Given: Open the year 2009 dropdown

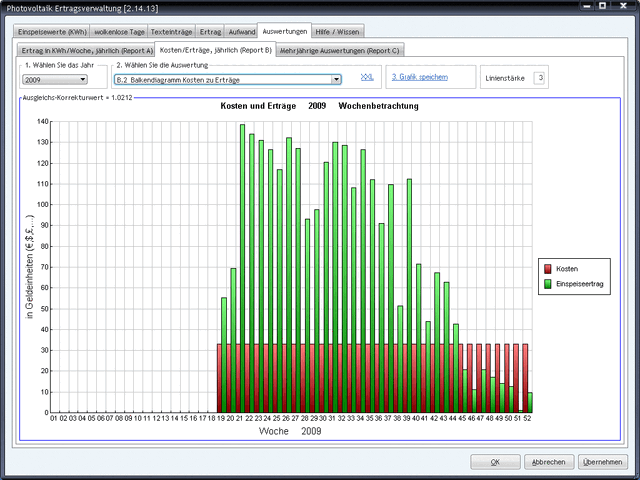Looking at the screenshot, I should (55, 80).
